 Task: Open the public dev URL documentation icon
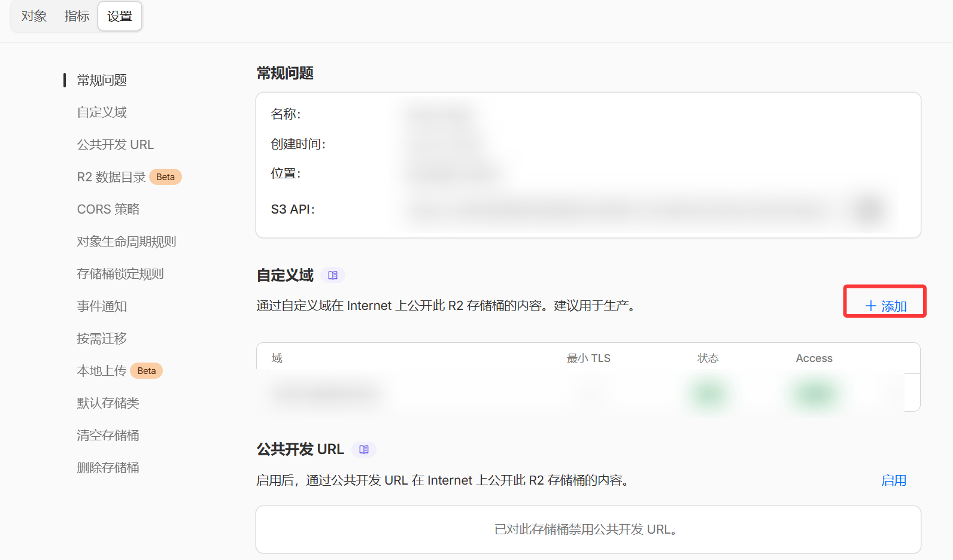tap(364, 449)
